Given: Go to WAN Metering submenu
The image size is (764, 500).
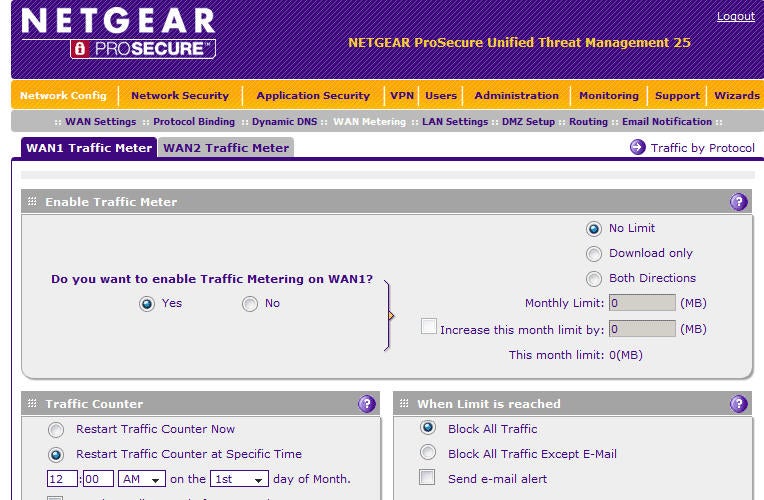Looking at the screenshot, I should 369,122.
